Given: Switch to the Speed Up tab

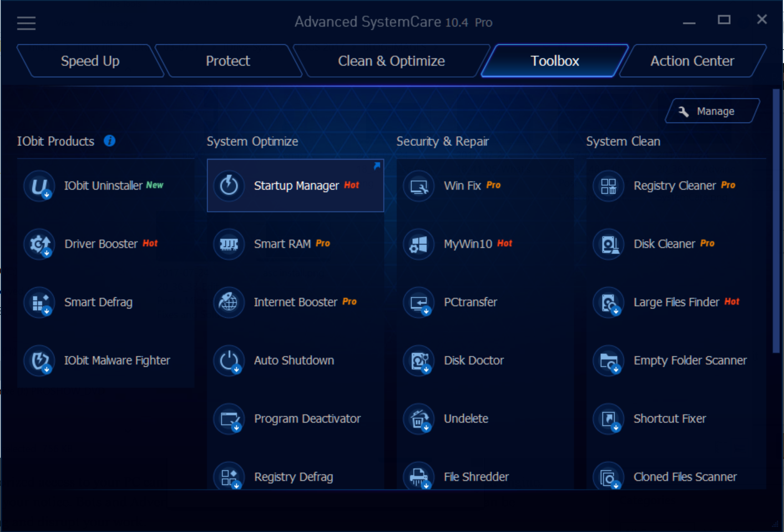Looking at the screenshot, I should pos(90,61).
